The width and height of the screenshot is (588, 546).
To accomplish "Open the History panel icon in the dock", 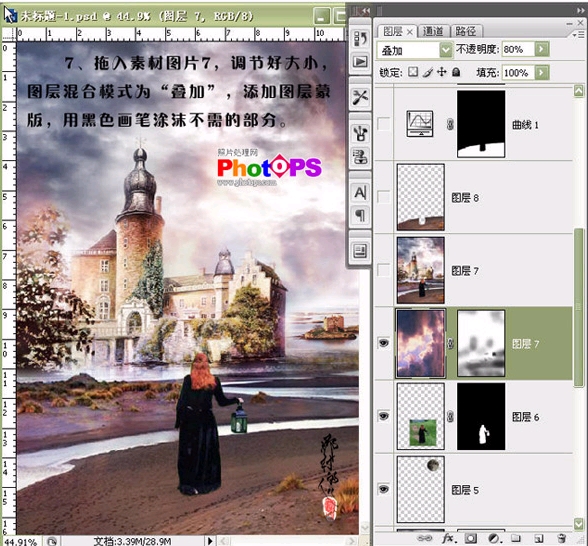I will [x=360, y=38].
